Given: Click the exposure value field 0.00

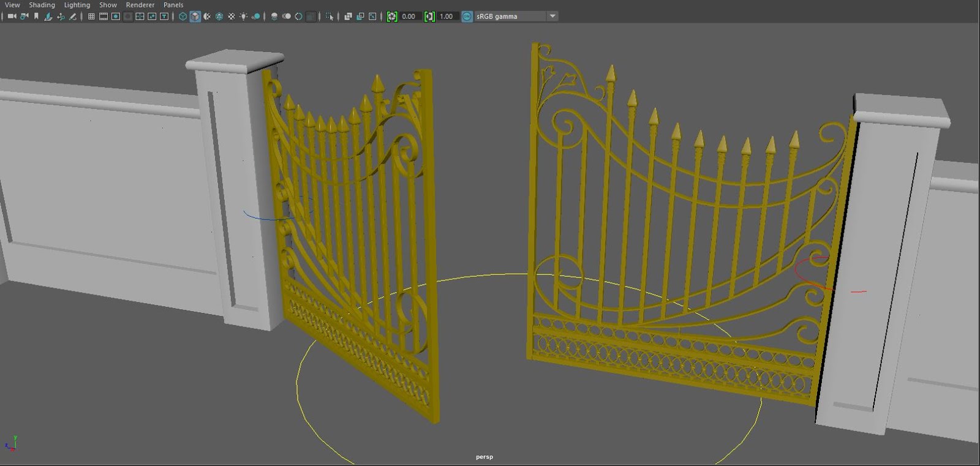Looking at the screenshot, I should pyautogui.click(x=410, y=17).
